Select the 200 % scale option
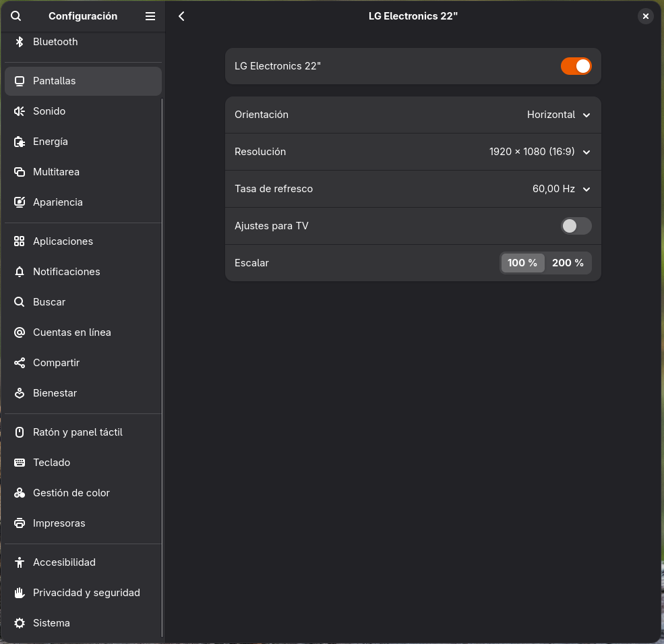The height and width of the screenshot is (644, 664). (x=568, y=263)
